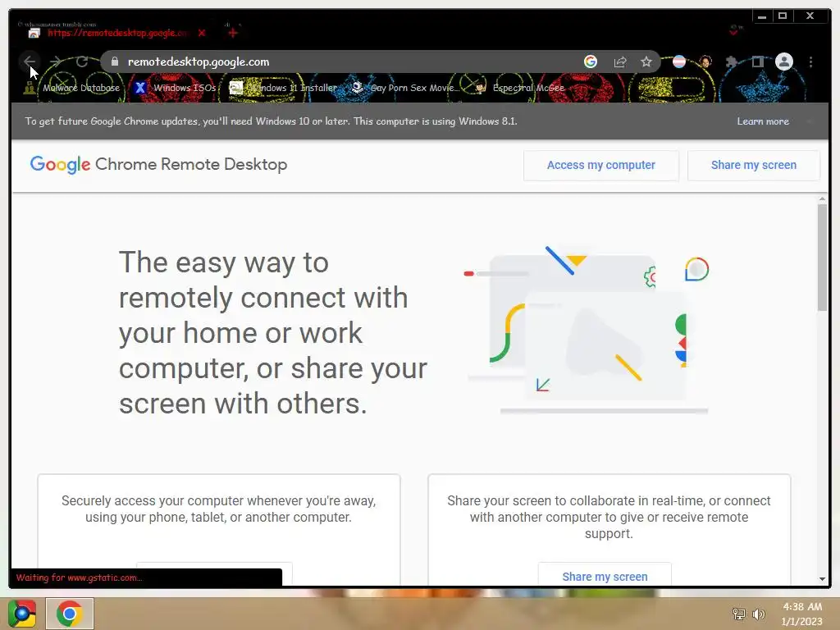The width and height of the screenshot is (840, 630).
Task: Click the scrollbar up arrow
Action: (x=822, y=199)
